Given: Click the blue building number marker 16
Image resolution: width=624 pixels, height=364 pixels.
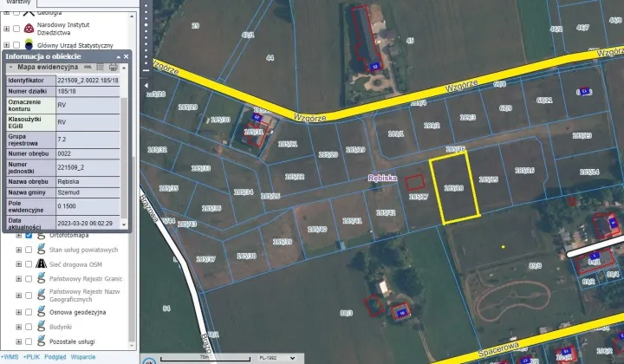Looking at the screenshot, I should pyautogui.click(x=402, y=313).
